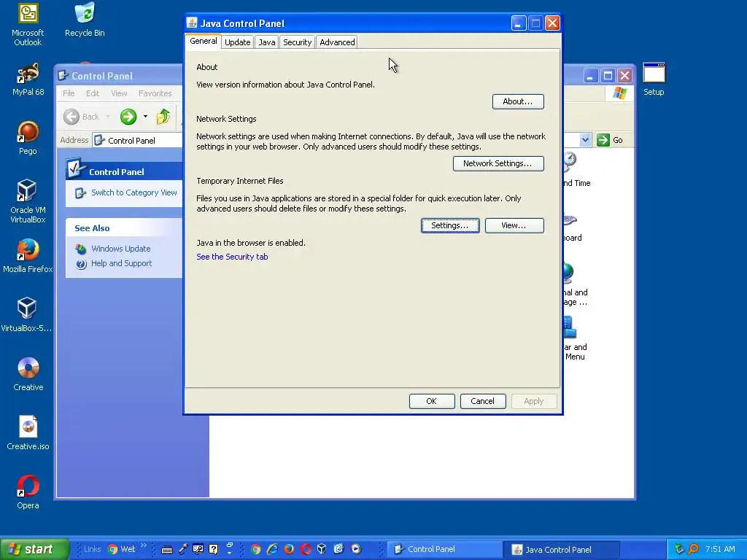Screen dimensions: 747x560
Task: Switch to the Update tab
Action: [x=237, y=42]
